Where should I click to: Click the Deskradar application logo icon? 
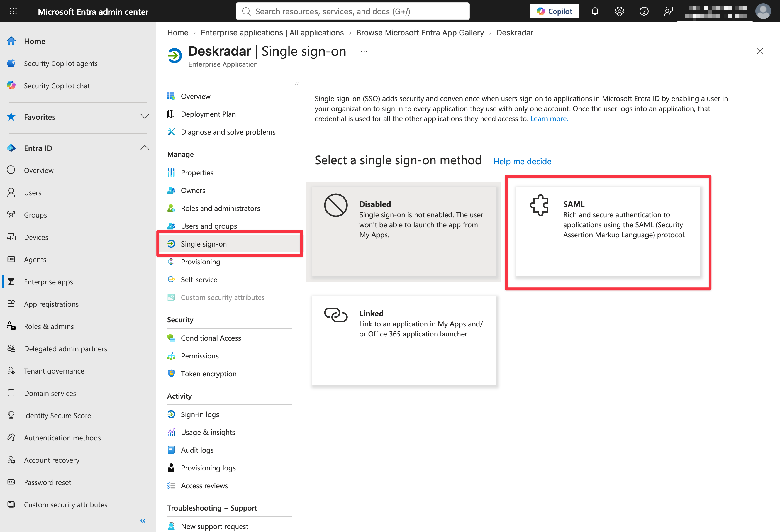click(175, 55)
